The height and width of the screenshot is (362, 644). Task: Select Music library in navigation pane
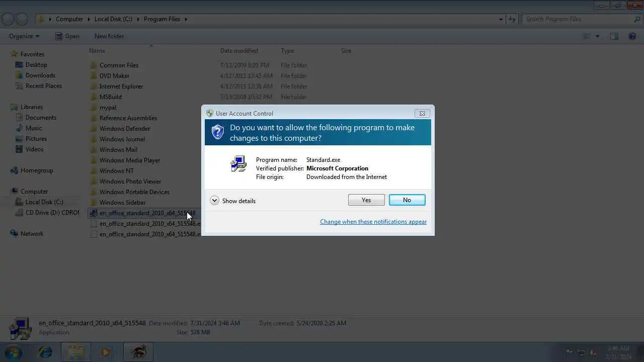pyautogui.click(x=34, y=128)
